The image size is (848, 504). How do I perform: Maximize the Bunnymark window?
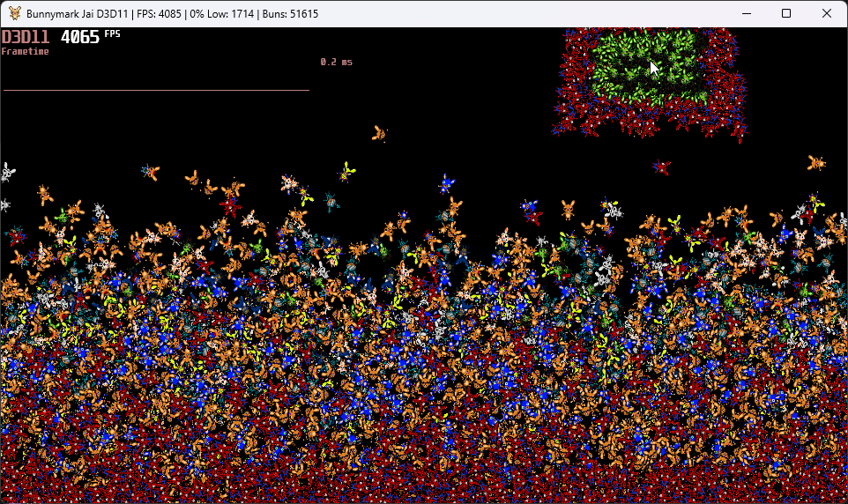point(786,13)
